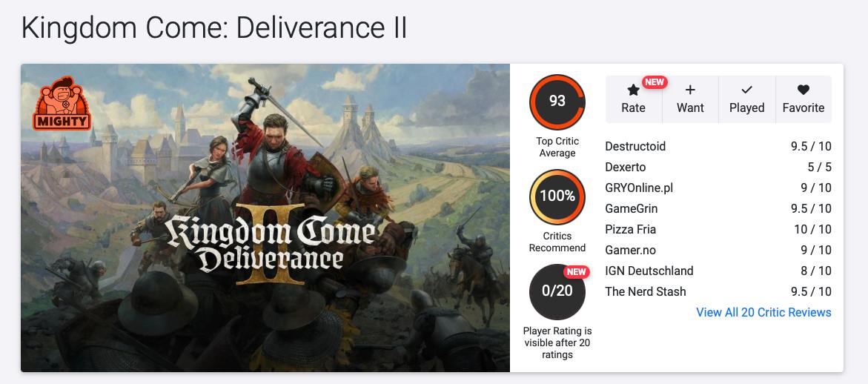Click the 0/20 Player Rating circle
Image resolution: width=868 pixels, height=384 pixels.
[557, 291]
